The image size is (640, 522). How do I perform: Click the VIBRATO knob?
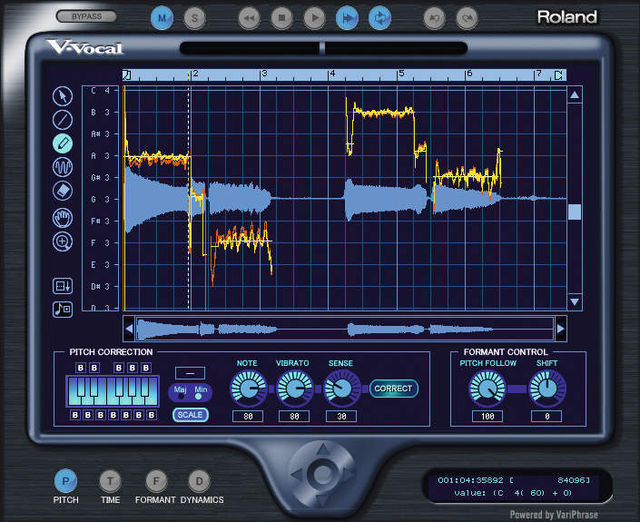(x=295, y=389)
